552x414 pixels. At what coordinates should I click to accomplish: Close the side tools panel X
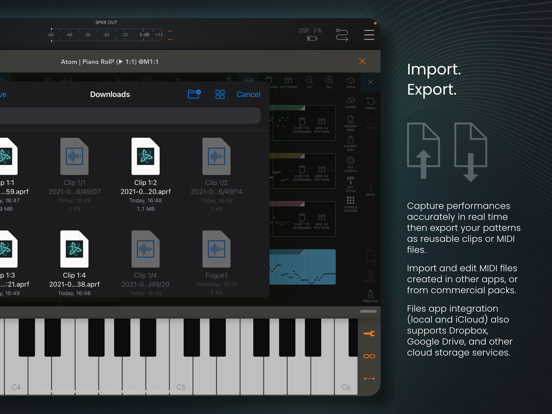(x=370, y=82)
